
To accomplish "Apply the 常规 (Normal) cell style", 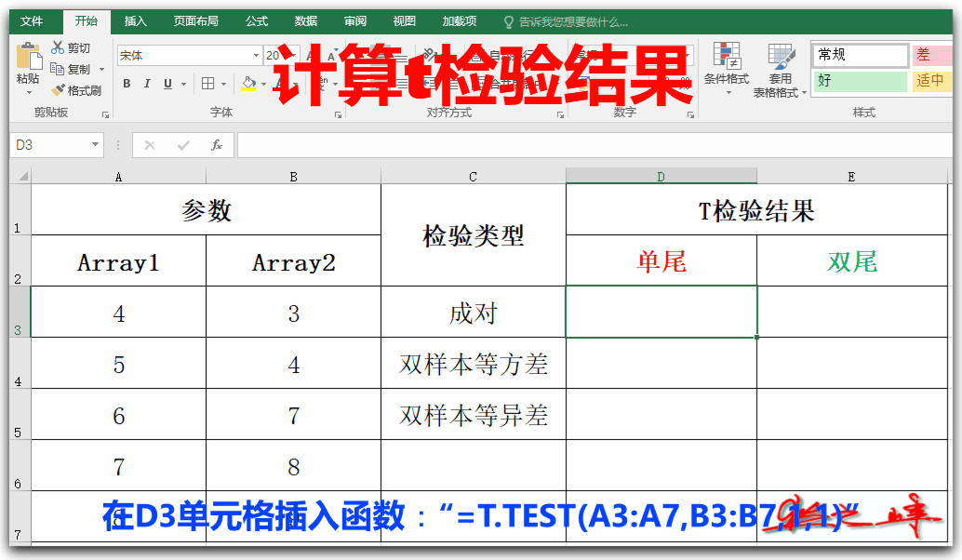I will [x=861, y=55].
